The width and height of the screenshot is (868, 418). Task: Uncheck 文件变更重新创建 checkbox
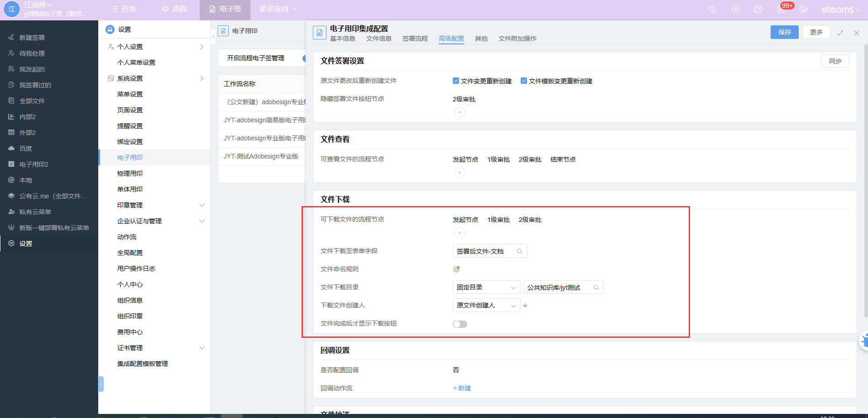point(456,81)
